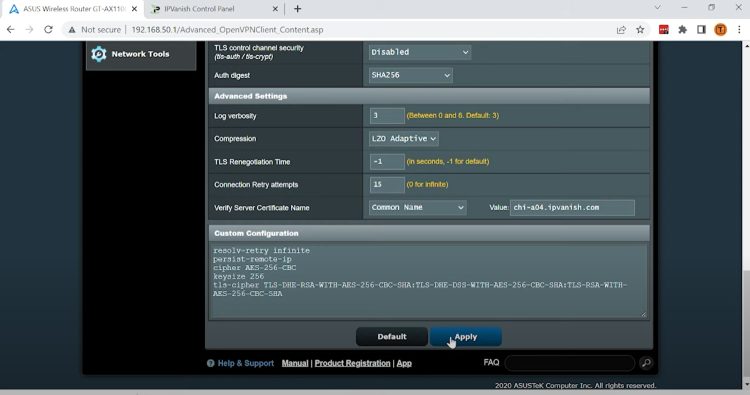Viewport: 750px width, 395px height.
Task: Click the FAQ search magnifier icon
Action: coord(646,363)
